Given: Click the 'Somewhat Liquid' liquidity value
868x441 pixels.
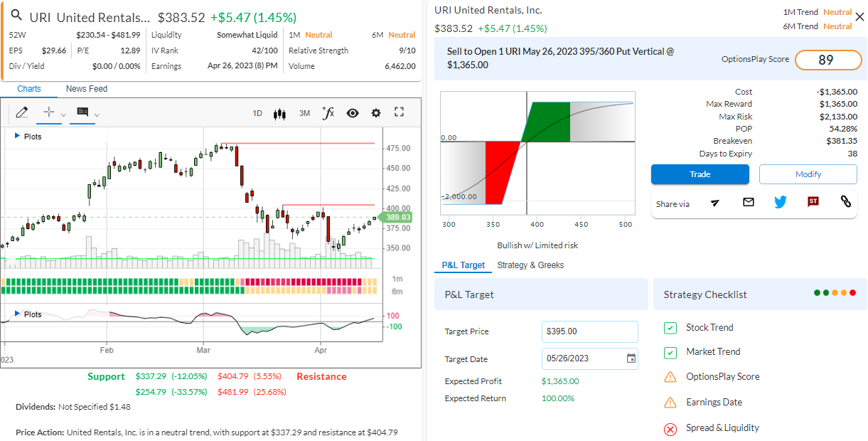Looking at the screenshot, I should [x=247, y=35].
